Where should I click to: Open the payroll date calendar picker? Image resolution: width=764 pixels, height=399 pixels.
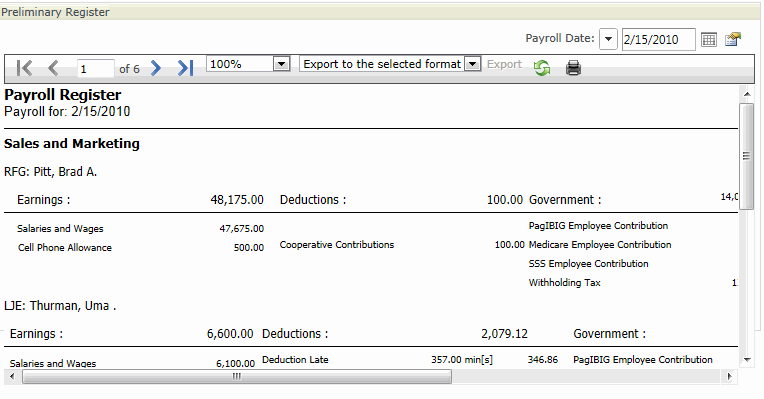pos(709,39)
